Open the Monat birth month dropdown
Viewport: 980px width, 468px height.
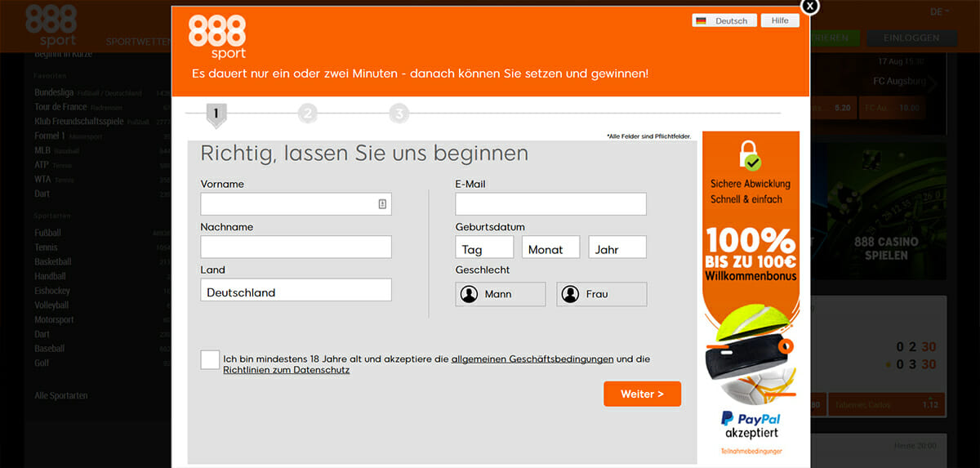click(x=550, y=248)
